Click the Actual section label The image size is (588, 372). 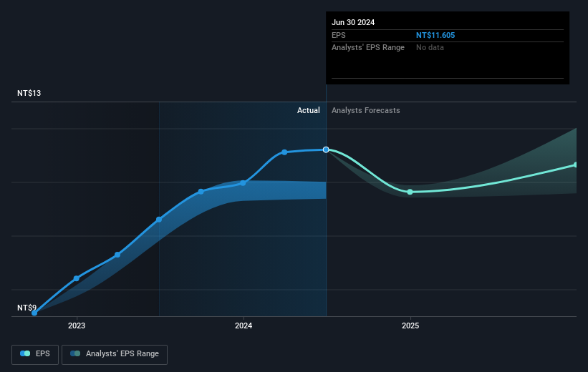coord(308,110)
